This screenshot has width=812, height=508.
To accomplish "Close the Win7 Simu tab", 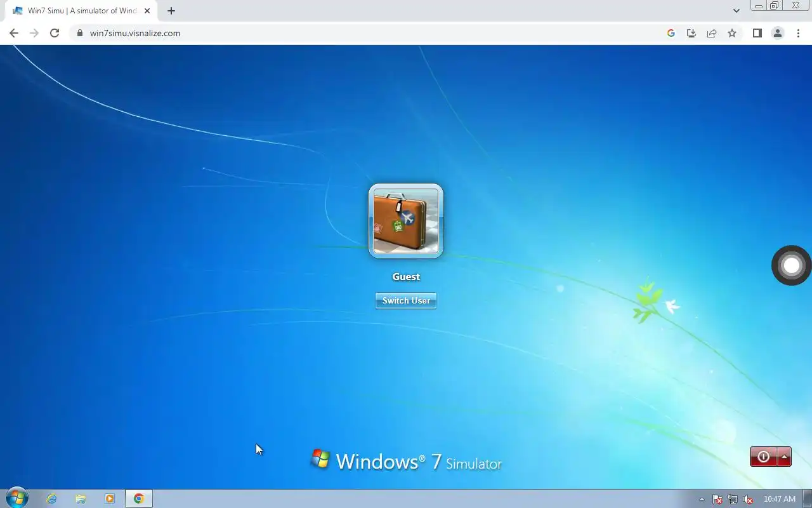I will [x=147, y=11].
